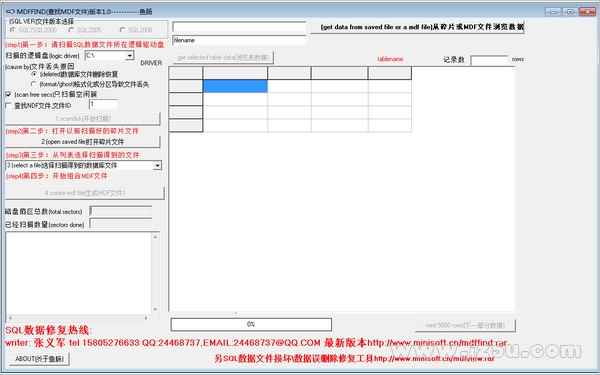The height and width of the screenshot is (375, 600).
Task: Click the get selected table data button
Action: click(223, 58)
